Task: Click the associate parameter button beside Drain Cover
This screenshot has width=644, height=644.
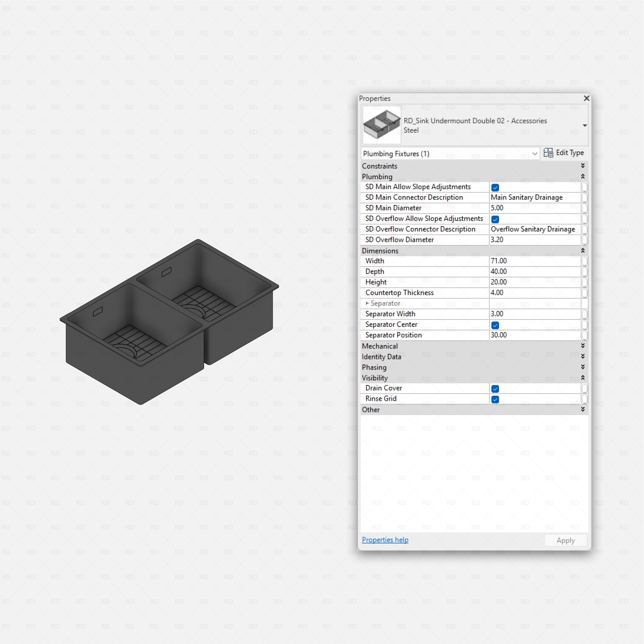Action: pyautogui.click(x=585, y=388)
